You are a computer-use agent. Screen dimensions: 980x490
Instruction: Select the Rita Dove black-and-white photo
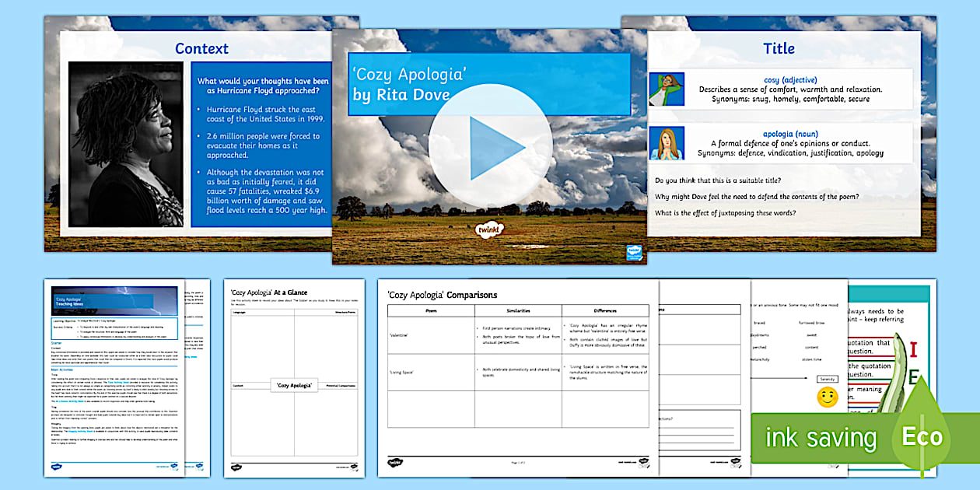[x=126, y=145]
